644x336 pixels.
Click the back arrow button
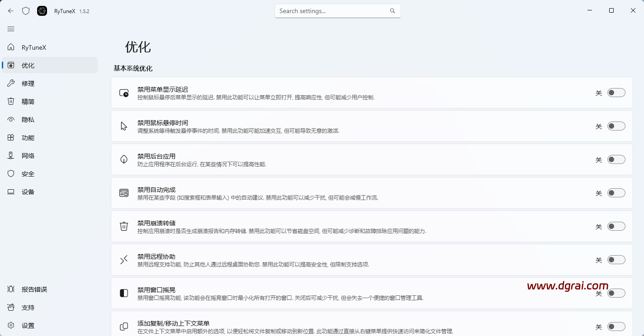[10, 10]
